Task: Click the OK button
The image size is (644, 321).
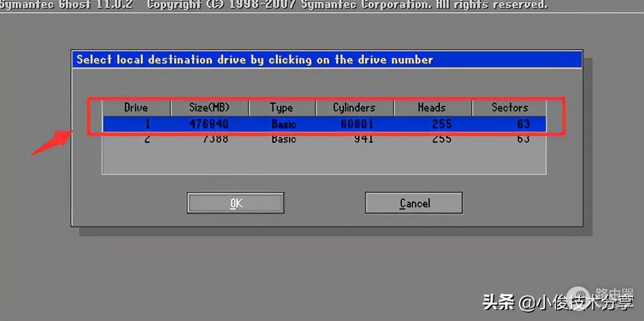Action: (x=235, y=203)
